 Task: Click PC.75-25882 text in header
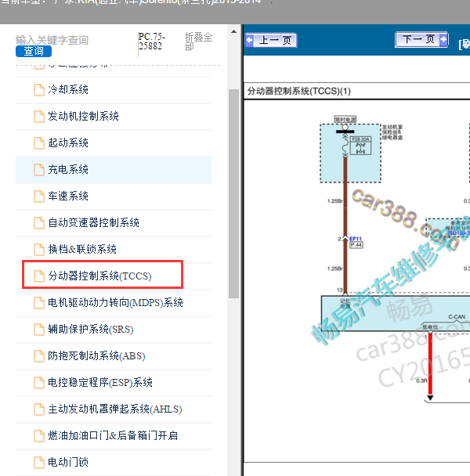click(152, 41)
